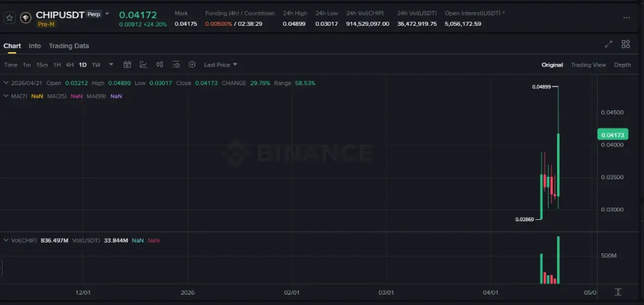Switch to the Info tab
644x305 pixels.
(x=35, y=46)
